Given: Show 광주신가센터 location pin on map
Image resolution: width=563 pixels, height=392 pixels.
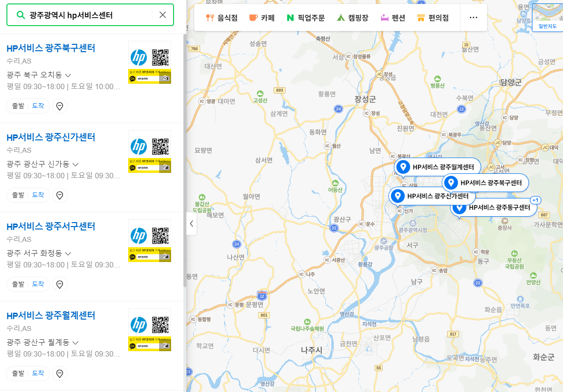Looking at the screenshot, I should (x=60, y=195).
